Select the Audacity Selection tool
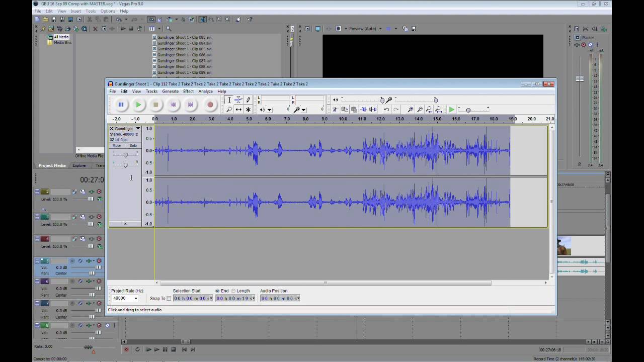644x362 pixels. point(229,100)
